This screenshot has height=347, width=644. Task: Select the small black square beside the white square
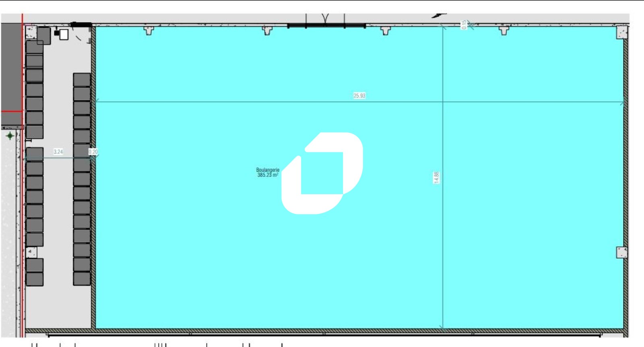click(57, 33)
